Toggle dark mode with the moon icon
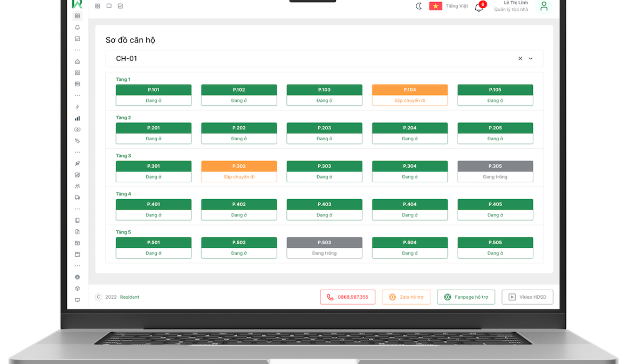The height and width of the screenshot is (364, 631). click(419, 6)
